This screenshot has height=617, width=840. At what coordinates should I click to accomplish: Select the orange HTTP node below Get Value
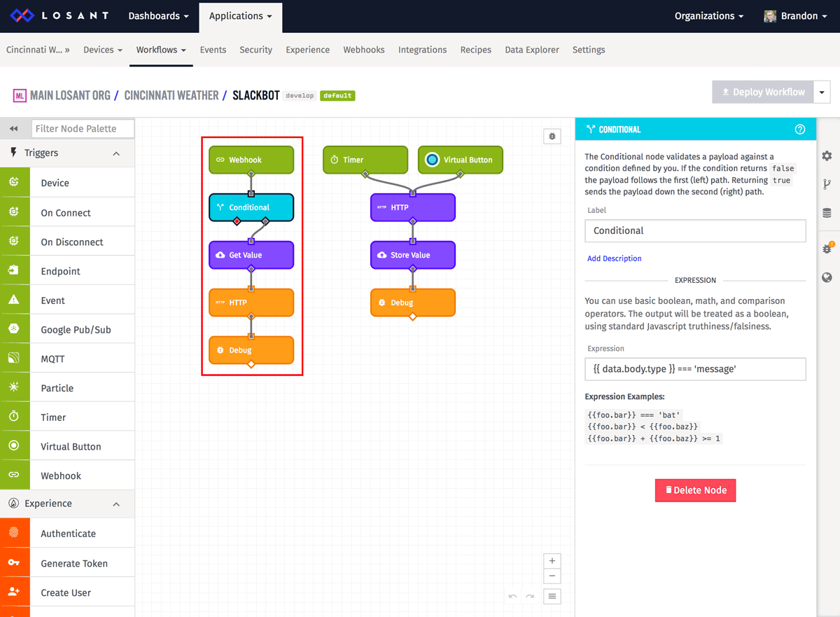pos(251,303)
